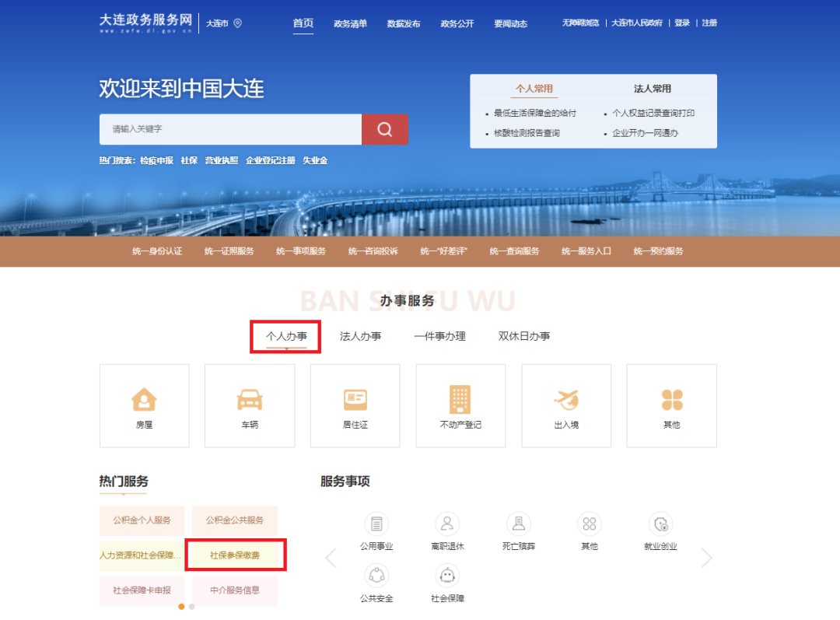Select the 双休日办事 tab

(524, 336)
